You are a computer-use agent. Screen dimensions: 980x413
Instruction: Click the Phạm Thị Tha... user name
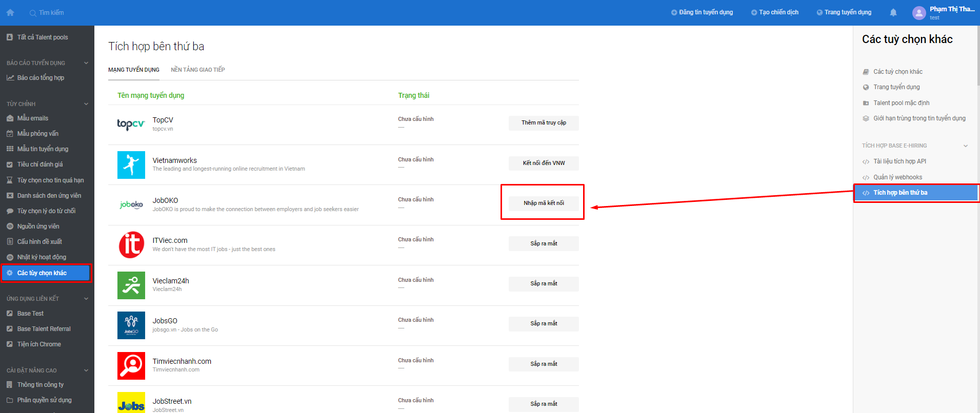pyautogui.click(x=952, y=9)
